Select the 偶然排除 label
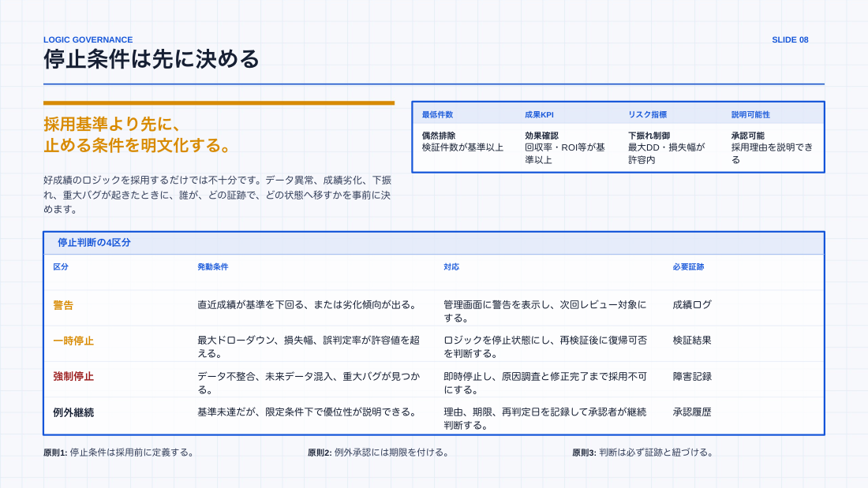 pyautogui.click(x=439, y=136)
